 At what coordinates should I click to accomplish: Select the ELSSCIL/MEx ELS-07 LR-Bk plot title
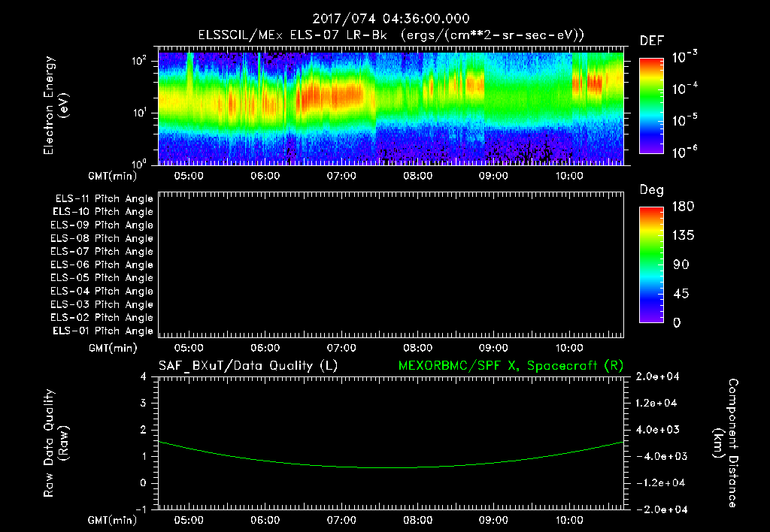pos(391,35)
